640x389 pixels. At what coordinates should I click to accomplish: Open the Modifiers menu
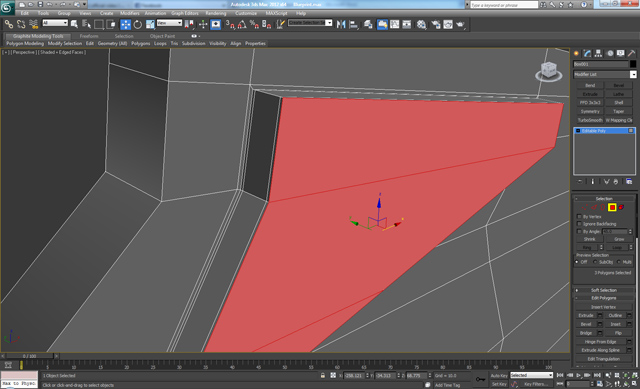point(129,13)
